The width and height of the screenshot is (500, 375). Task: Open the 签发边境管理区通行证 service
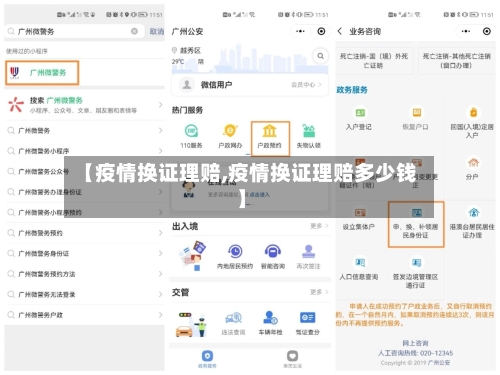pyautogui.click(x=415, y=273)
